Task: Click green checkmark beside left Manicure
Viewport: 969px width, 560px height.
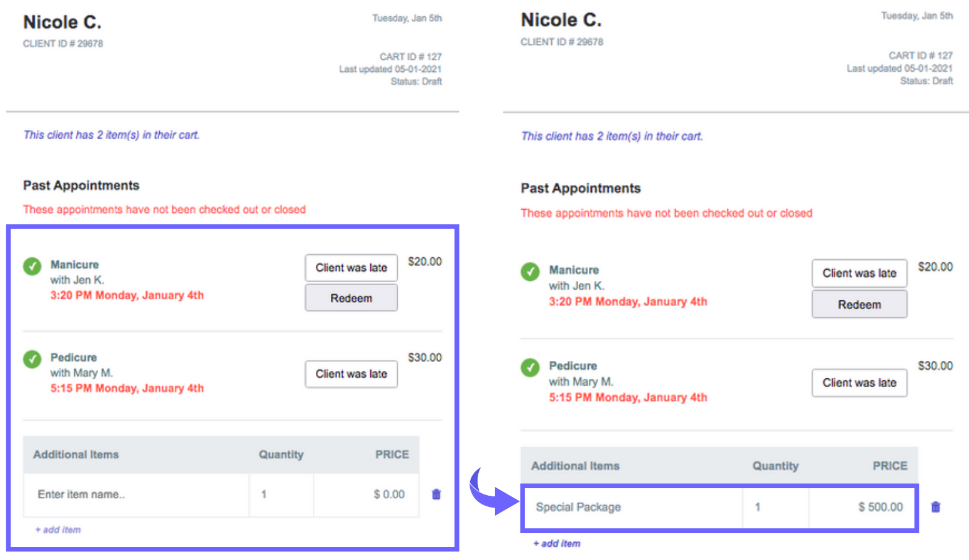Action: click(32, 267)
